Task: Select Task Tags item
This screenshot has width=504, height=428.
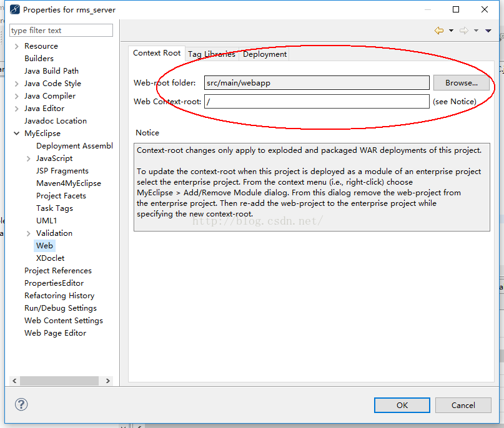Action: pyautogui.click(x=54, y=208)
